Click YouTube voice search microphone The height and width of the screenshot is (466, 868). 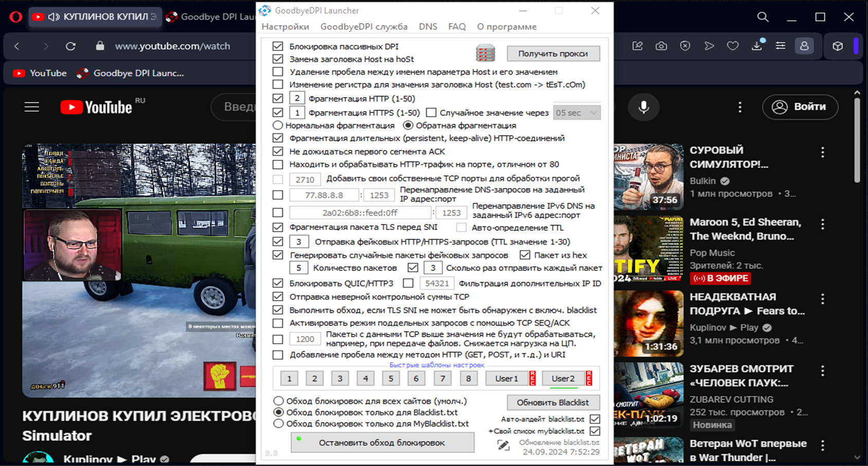pyautogui.click(x=643, y=107)
